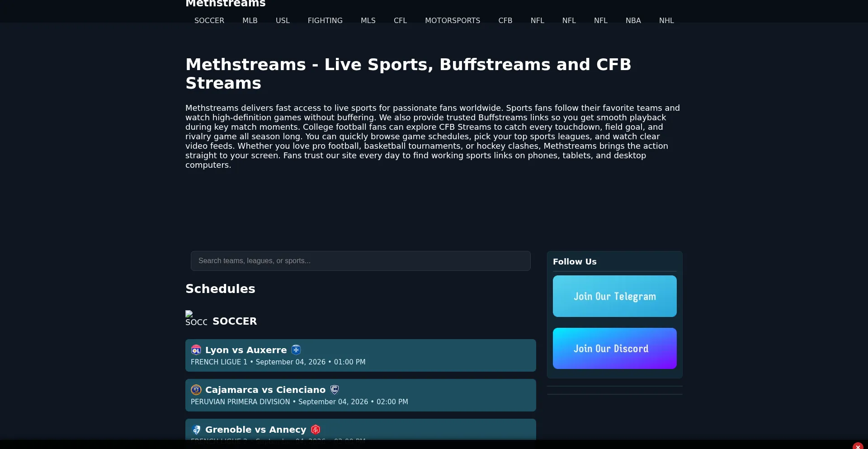Close the bottom banner with red X
This screenshot has height=449, width=868.
coord(858,447)
